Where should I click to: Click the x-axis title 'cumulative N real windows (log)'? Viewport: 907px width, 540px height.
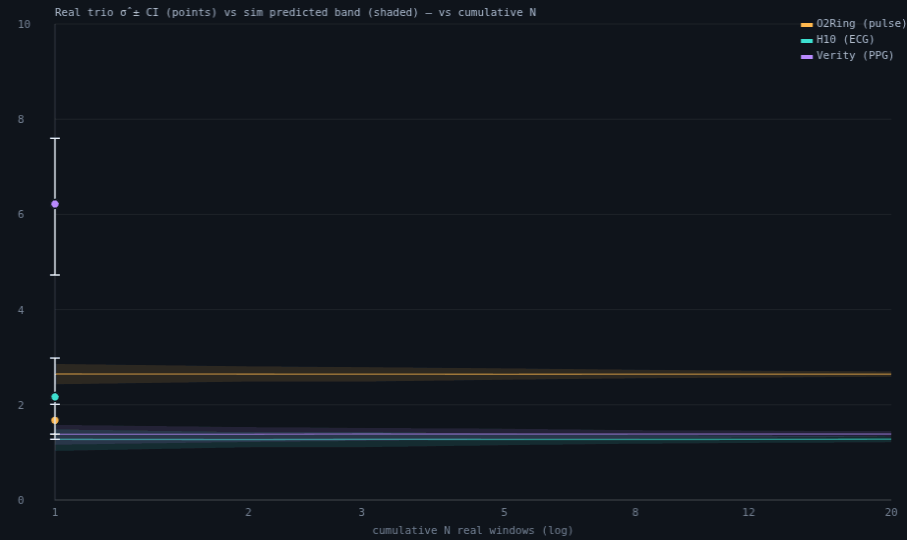pos(473,530)
